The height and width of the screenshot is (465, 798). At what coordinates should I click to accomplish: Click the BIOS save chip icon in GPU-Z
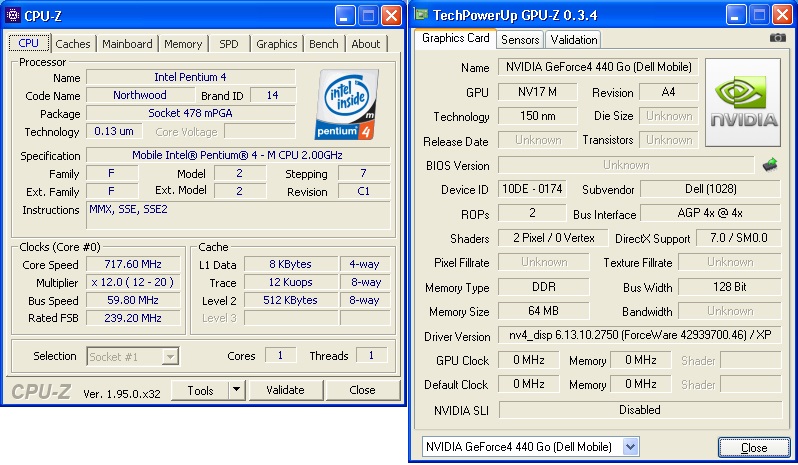[770, 165]
